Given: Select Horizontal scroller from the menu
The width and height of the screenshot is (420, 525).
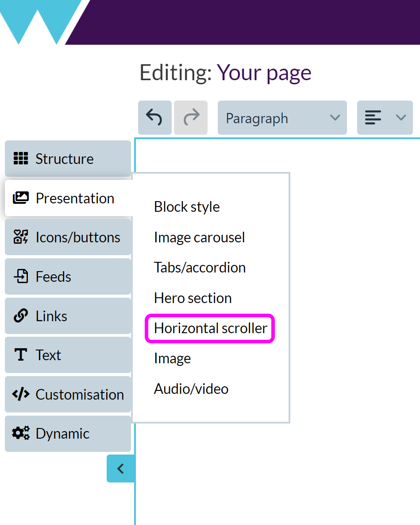Looking at the screenshot, I should tap(210, 328).
